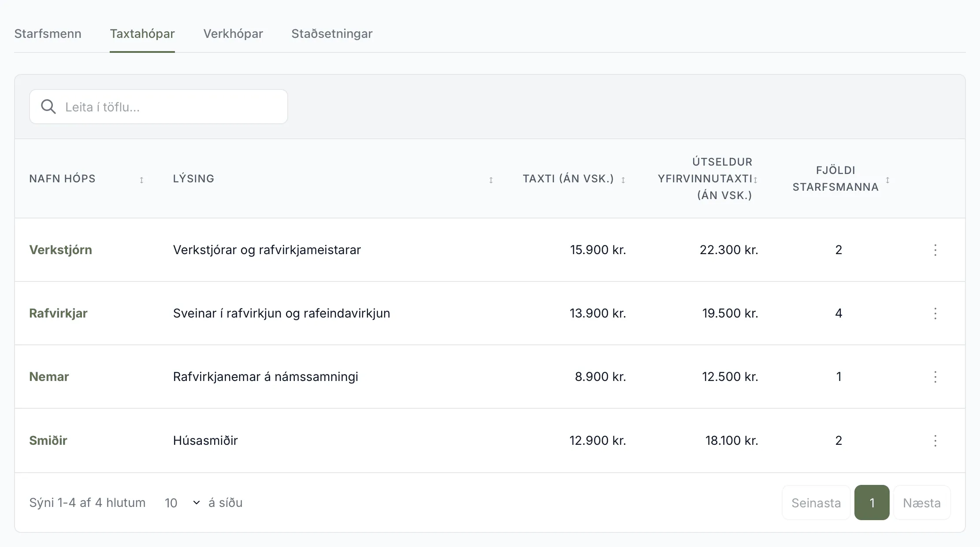The width and height of the screenshot is (980, 547).
Task: Open the three-dot menu for Rafvirkjar row
Action: click(935, 314)
